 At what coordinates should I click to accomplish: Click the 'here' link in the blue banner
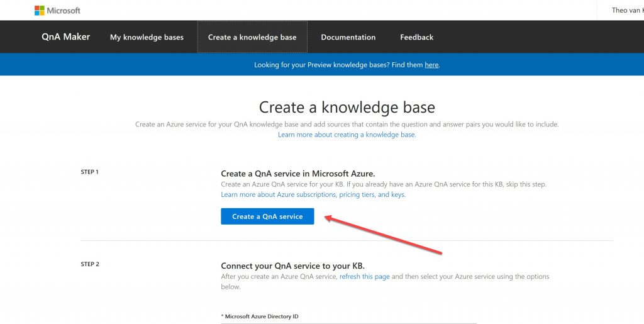coord(431,65)
